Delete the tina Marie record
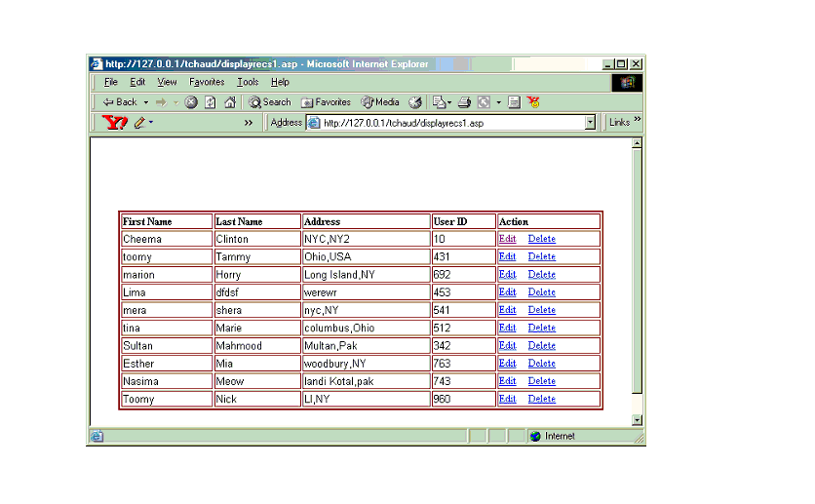 pyautogui.click(x=542, y=328)
